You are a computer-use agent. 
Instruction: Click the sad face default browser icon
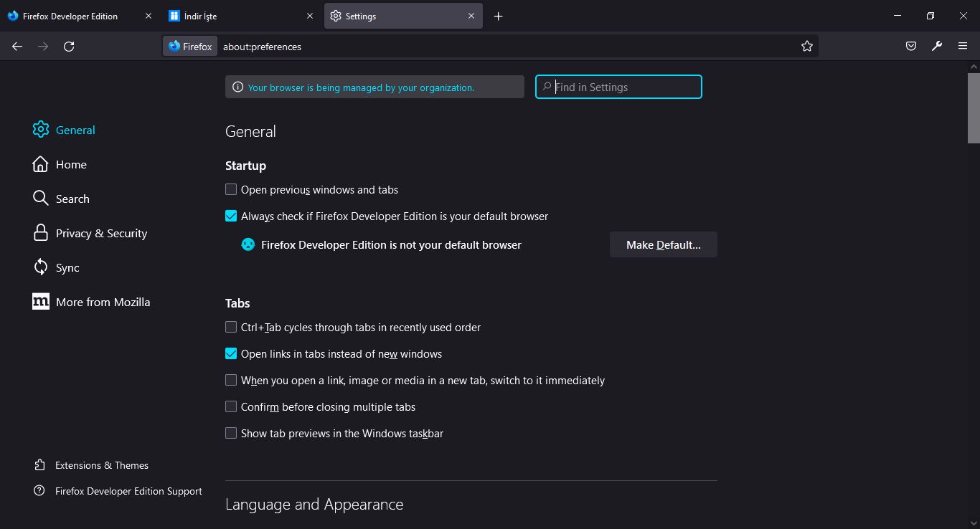pos(248,244)
